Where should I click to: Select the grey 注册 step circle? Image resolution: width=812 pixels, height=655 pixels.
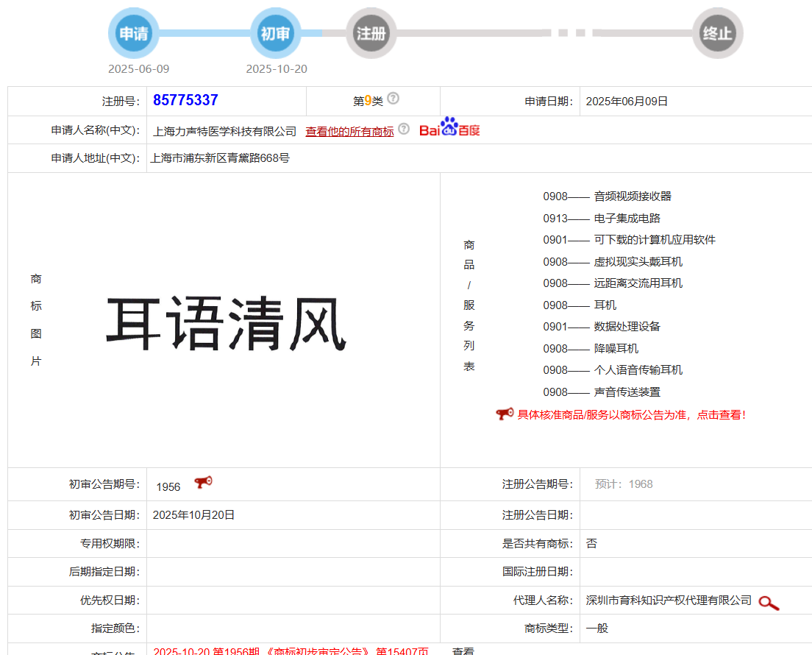click(371, 33)
